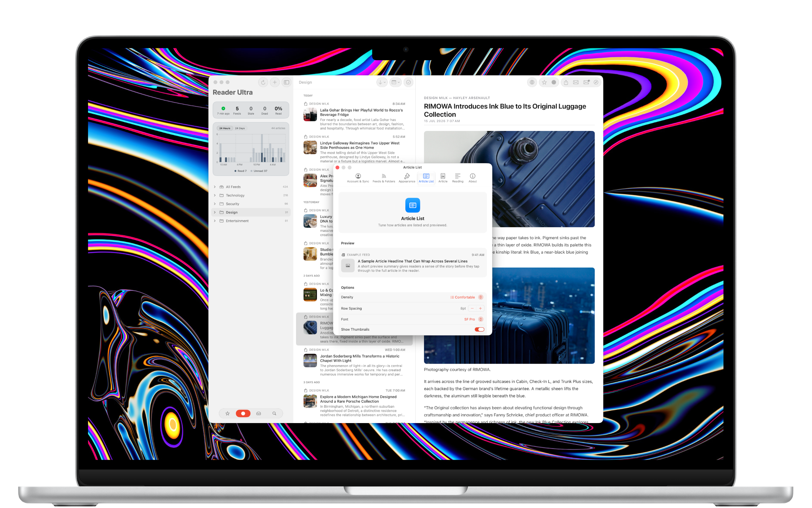Close the Article List settings window
The height and width of the screenshot is (508, 812).
coord(337,167)
